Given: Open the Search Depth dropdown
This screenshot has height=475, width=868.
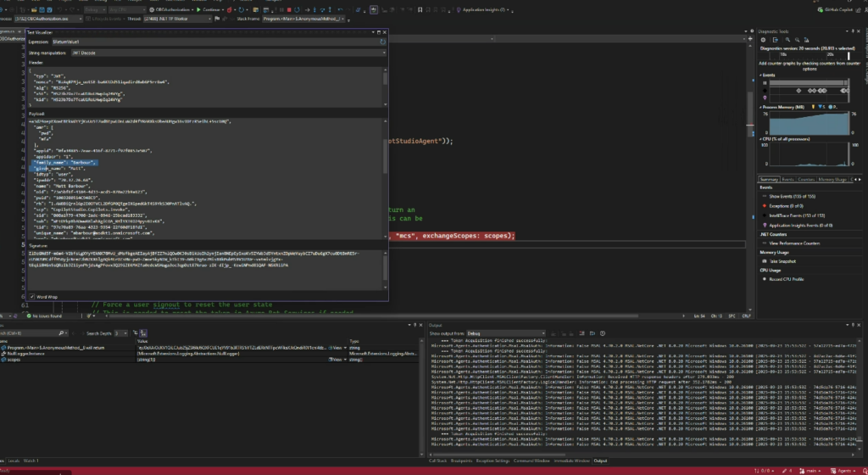Looking at the screenshot, I should point(120,333).
